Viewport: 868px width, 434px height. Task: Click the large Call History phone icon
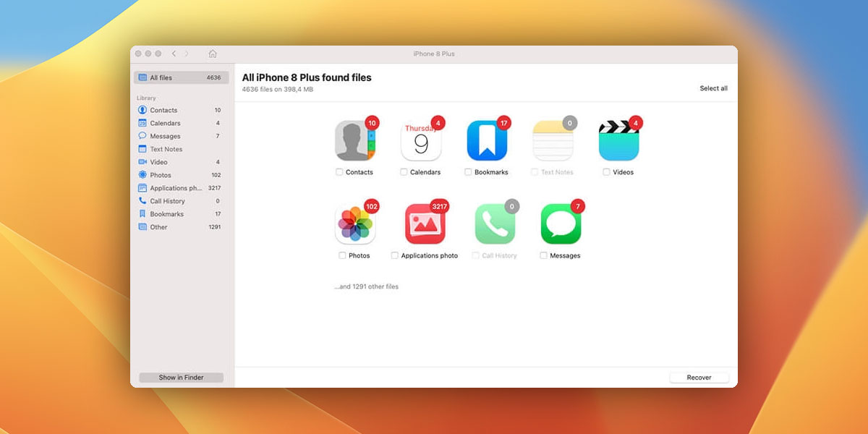click(495, 224)
